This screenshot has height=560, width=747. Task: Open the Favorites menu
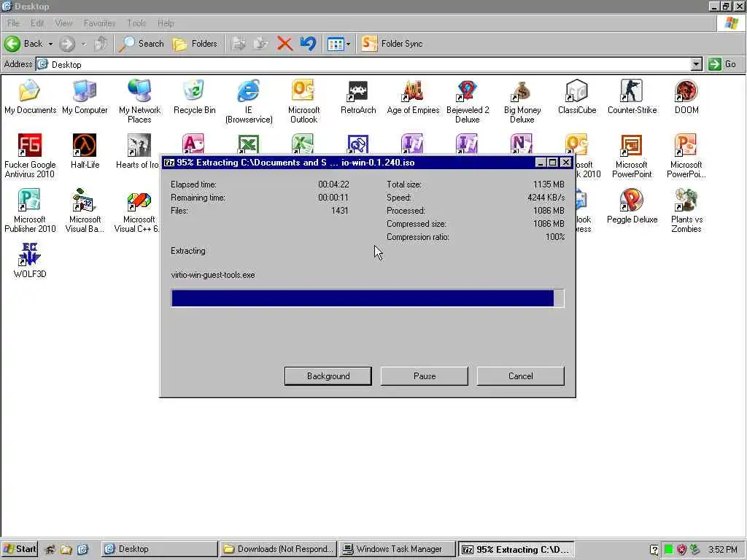tap(99, 23)
